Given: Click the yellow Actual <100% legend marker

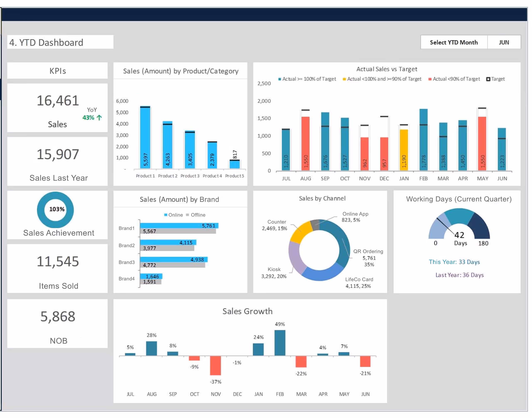Looking at the screenshot, I should [x=344, y=79].
